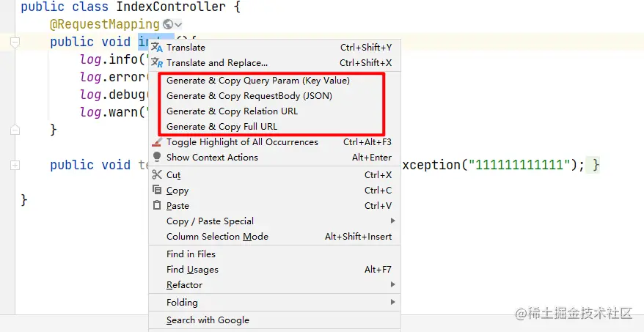Click Search with Google menu entry
Viewport: 644px width, 332px height.
[208, 320]
